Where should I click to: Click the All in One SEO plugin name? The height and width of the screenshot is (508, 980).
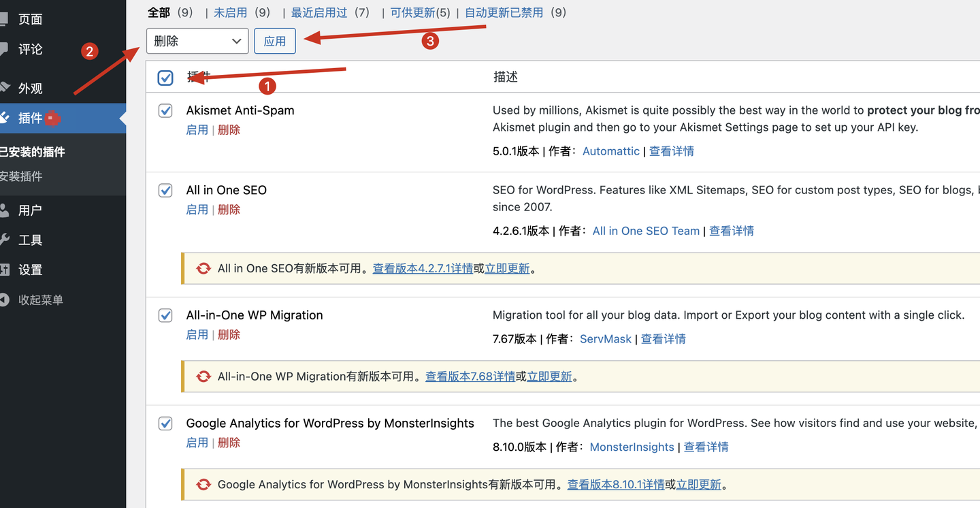pos(227,190)
